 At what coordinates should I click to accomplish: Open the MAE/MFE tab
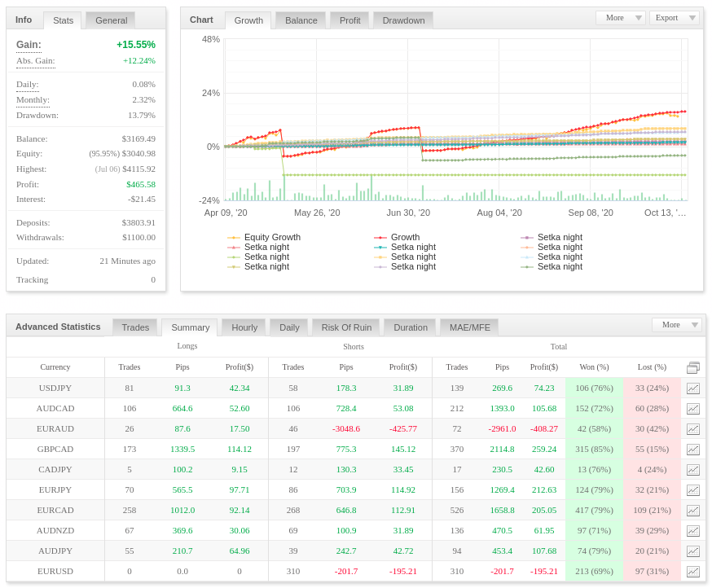pyautogui.click(x=469, y=327)
